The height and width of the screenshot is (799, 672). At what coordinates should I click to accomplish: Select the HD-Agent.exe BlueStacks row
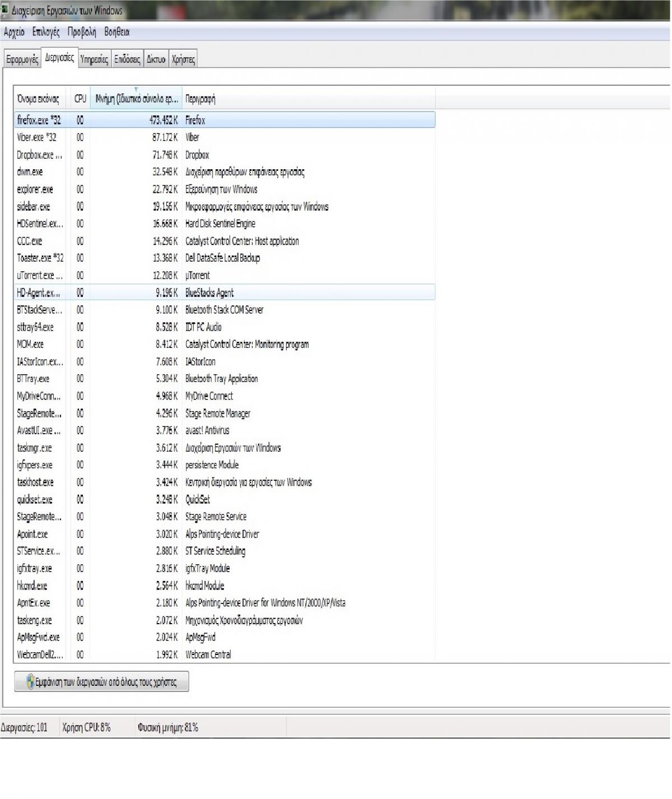click(x=225, y=292)
